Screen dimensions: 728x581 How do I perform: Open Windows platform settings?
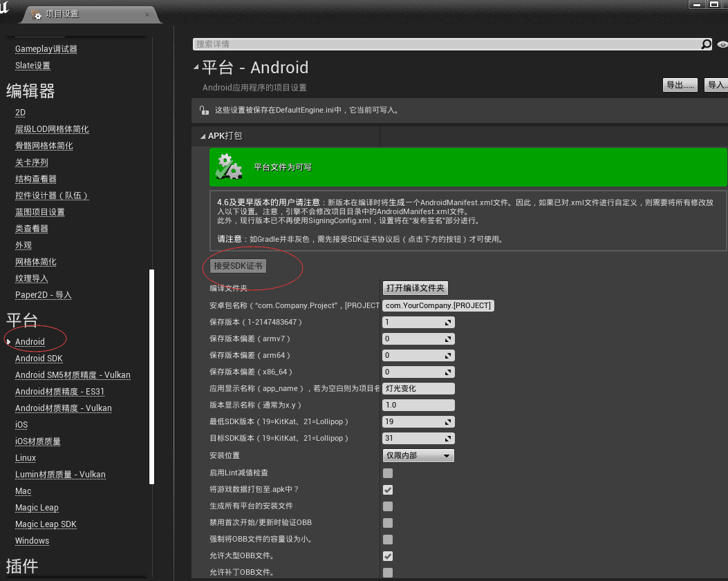[x=32, y=541]
